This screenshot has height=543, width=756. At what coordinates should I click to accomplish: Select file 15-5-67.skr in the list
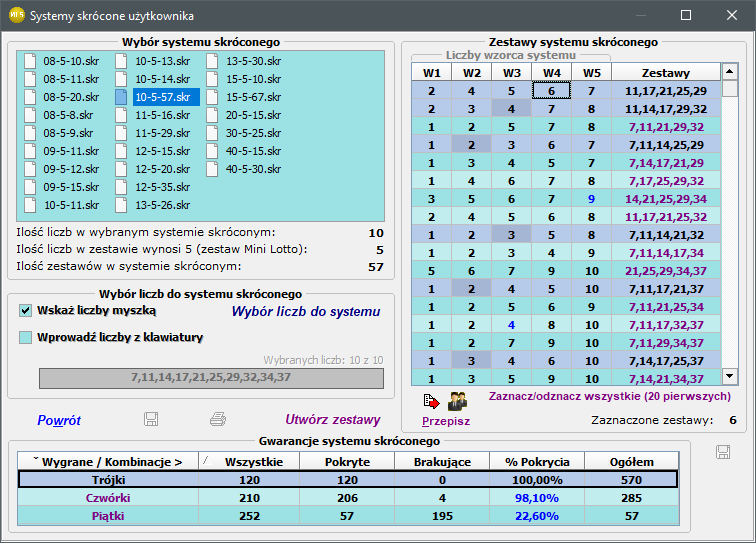(x=254, y=97)
